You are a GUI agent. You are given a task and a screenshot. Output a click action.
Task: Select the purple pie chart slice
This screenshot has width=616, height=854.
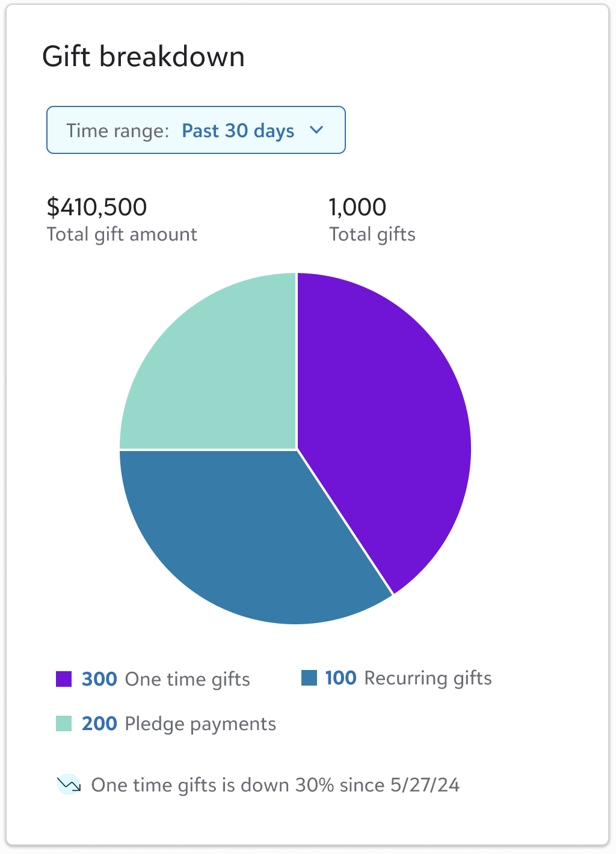point(385,421)
